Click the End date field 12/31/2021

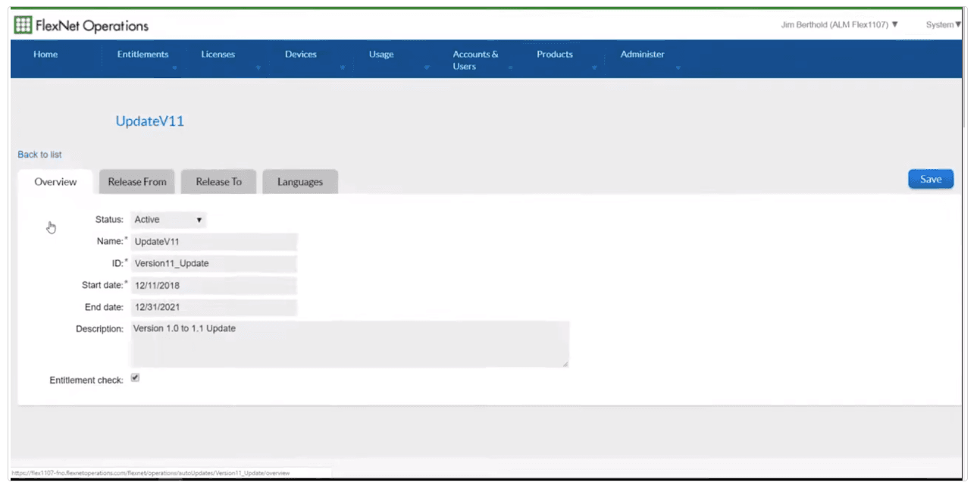(214, 308)
